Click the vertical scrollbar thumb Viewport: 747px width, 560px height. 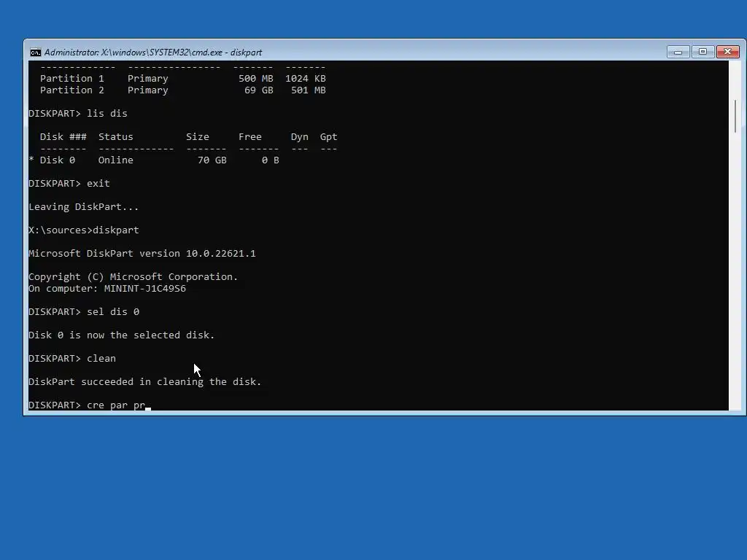[735, 116]
